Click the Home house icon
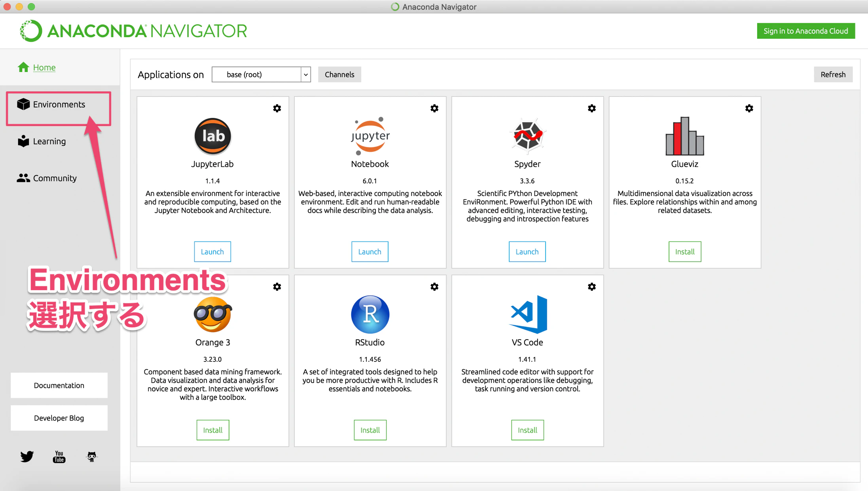Screen dimensions: 868x491 [23, 67]
